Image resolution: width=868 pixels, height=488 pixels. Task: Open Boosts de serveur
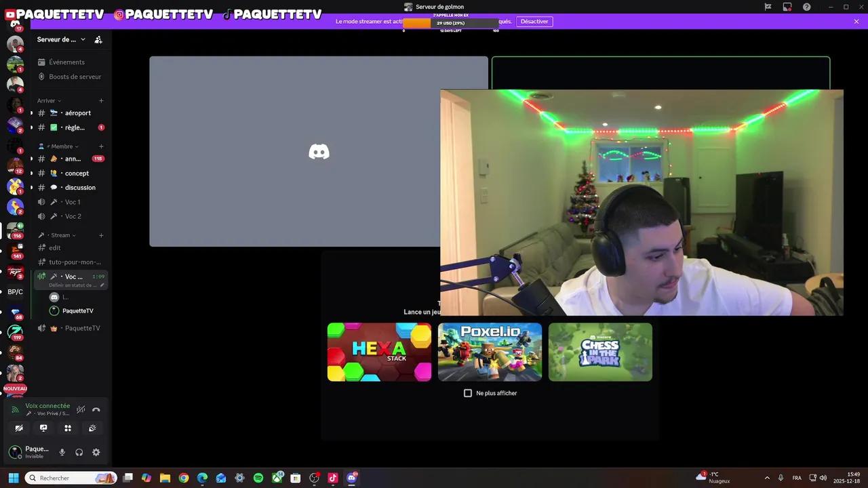coord(70,77)
